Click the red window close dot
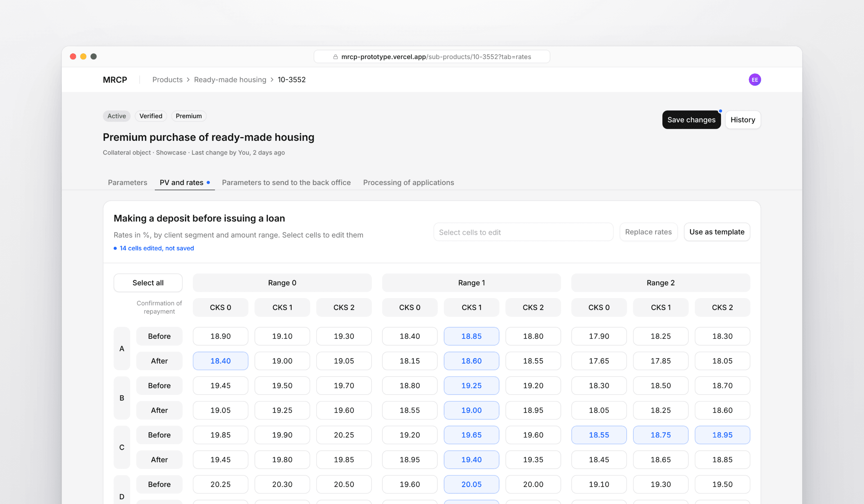Viewport: 864px width, 504px height. pos(73,57)
